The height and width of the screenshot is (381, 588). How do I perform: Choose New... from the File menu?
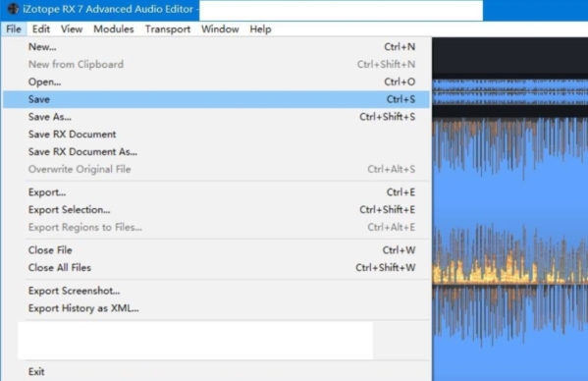tap(216, 47)
